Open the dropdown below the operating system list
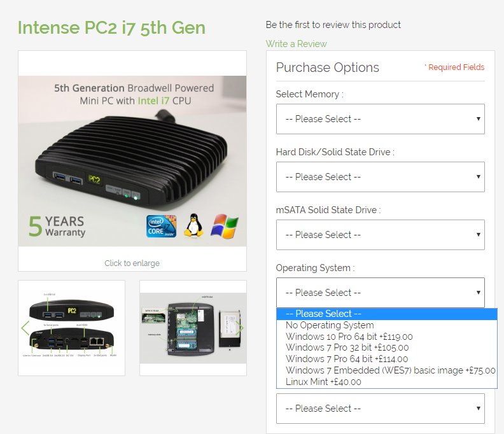Screen dimensions: 504x434 coord(380,409)
